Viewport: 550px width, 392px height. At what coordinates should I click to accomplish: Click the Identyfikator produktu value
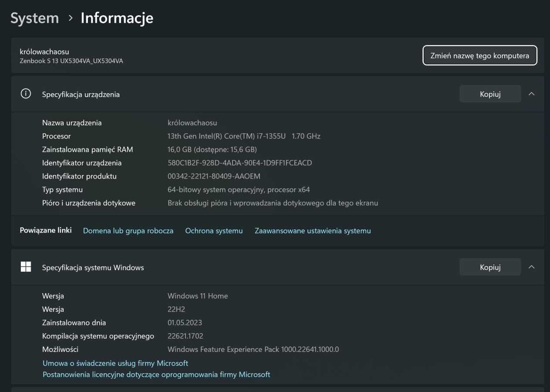[x=214, y=176]
